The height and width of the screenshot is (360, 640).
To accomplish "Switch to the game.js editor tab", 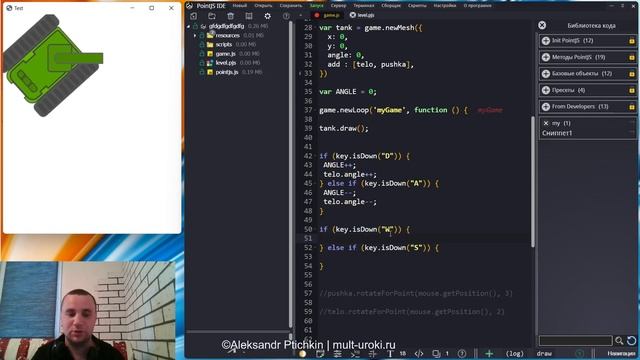I will point(327,15).
